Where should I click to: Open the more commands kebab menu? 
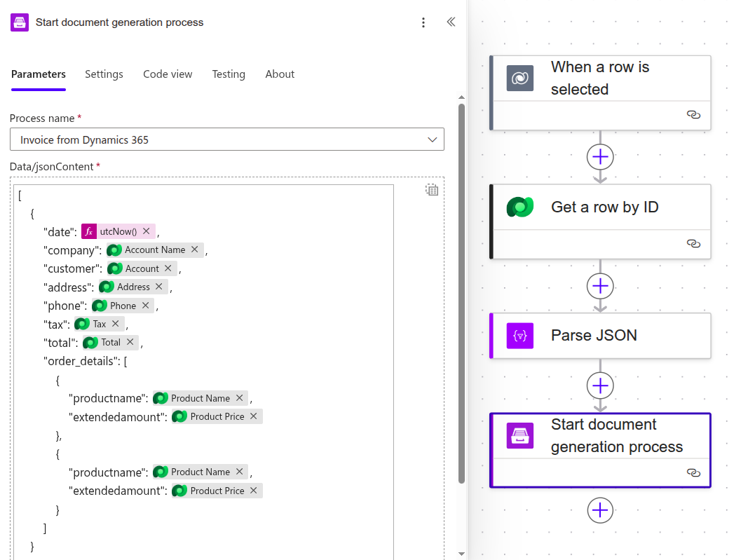tap(423, 22)
